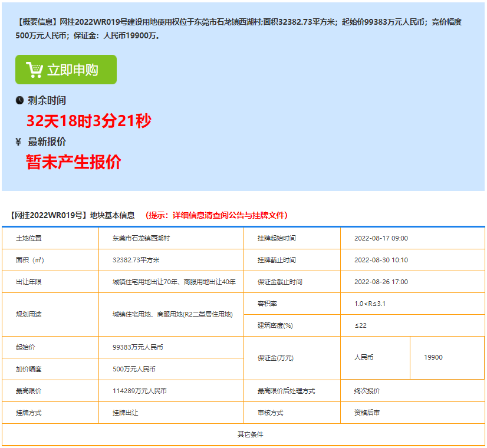
Task: Select value ≤22
Action: (x=360, y=325)
